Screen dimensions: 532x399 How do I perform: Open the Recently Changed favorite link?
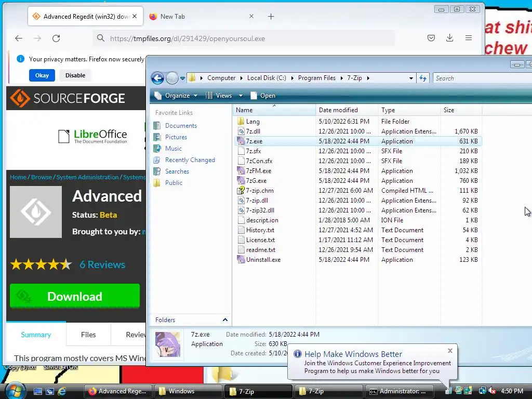point(190,160)
